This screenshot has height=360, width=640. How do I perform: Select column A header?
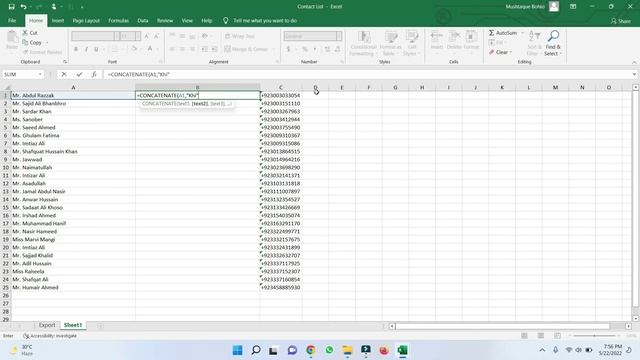(x=73, y=87)
